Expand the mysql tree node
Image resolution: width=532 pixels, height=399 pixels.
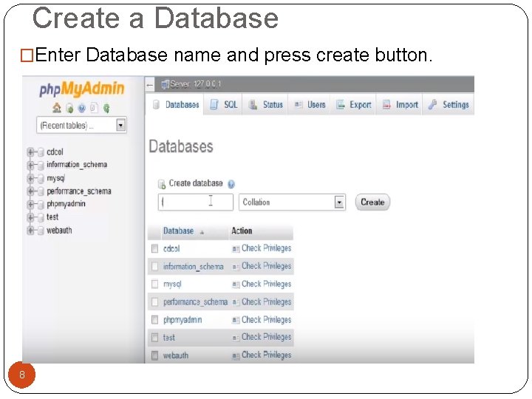point(30,178)
